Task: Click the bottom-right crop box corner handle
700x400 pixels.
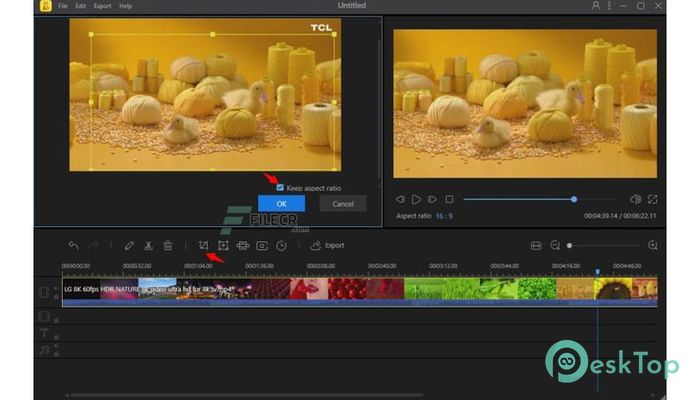Action: (334, 170)
